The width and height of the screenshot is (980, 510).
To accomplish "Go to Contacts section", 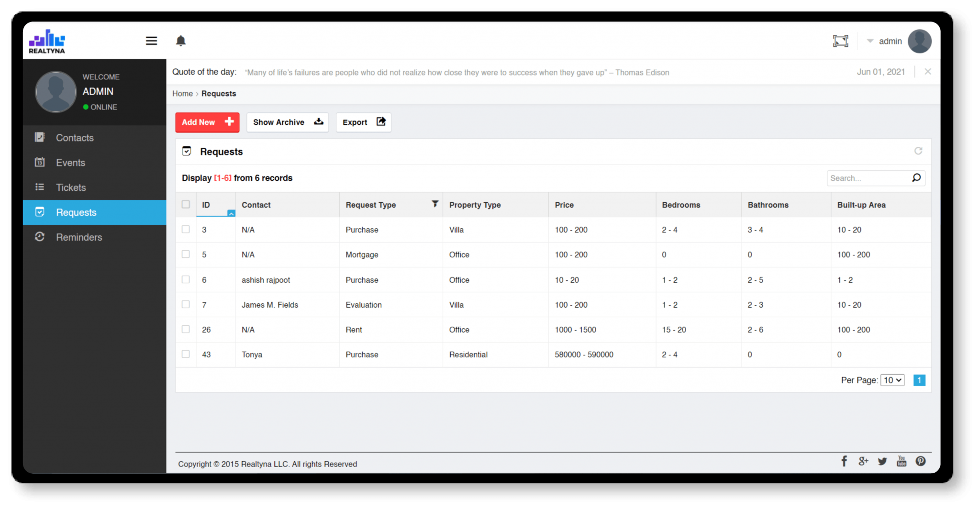I will click(74, 137).
